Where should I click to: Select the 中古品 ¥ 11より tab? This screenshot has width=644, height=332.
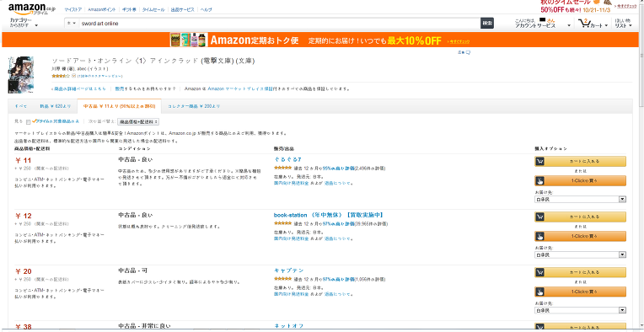(119, 106)
